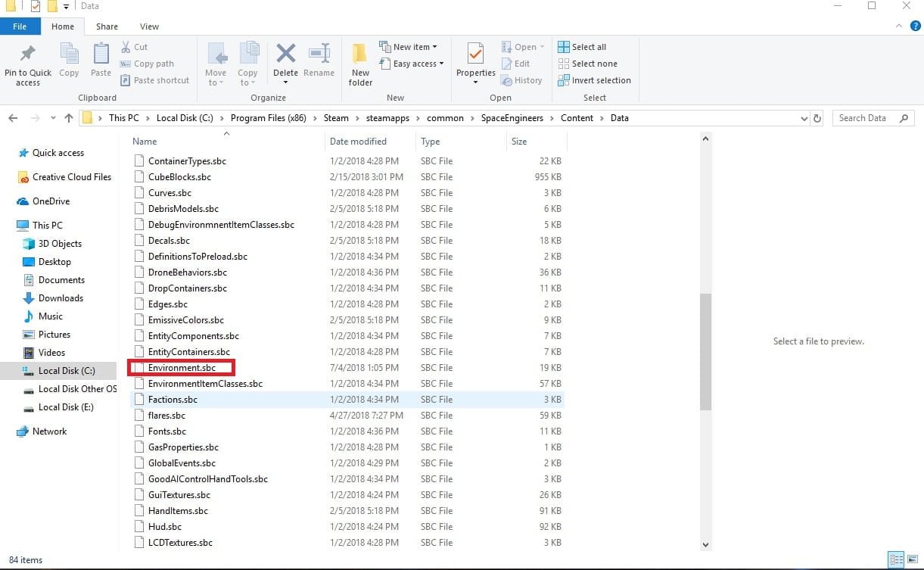This screenshot has height=570, width=924.
Task: Click the Cut scissors button
Action: 134,47
